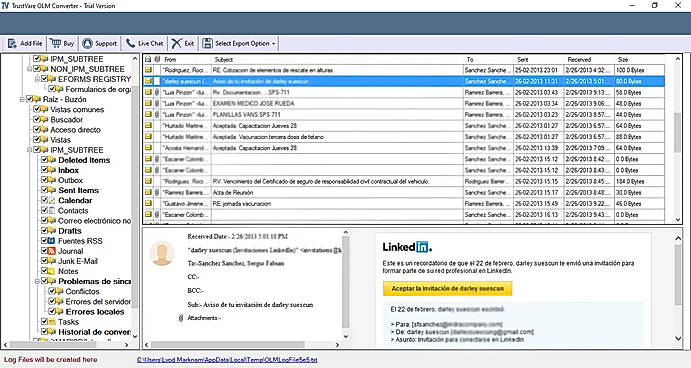Click the Contacts folder icon
Screen dimensions: 691x368
(x=52, y=210)
